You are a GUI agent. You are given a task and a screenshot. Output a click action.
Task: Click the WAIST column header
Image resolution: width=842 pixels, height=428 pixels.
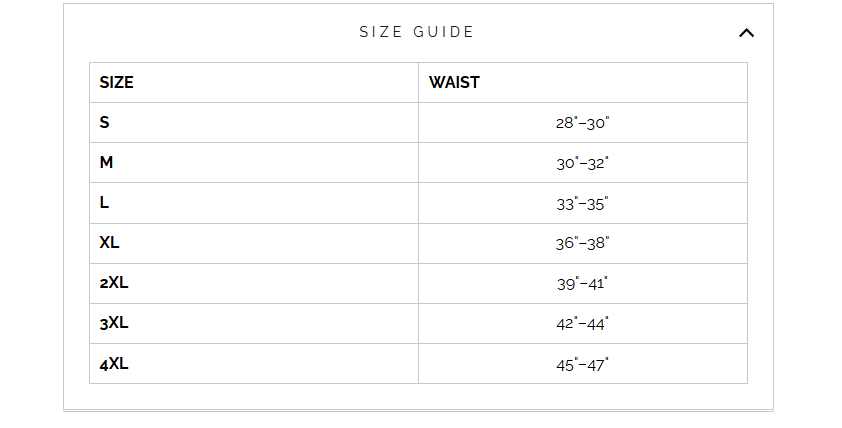click(454, 83)
